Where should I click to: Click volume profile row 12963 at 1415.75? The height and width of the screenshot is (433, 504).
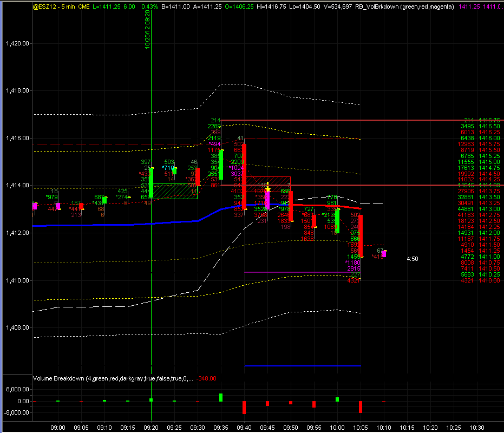479,145
